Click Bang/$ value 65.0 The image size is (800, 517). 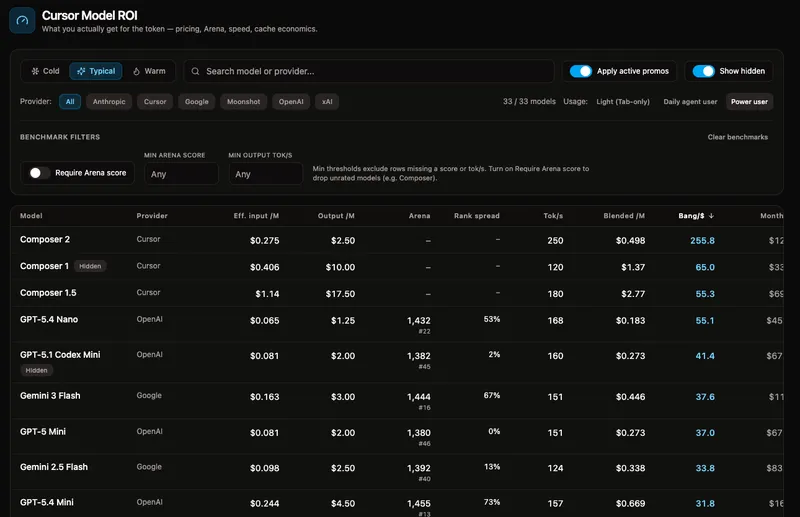(x=705, y=267)
